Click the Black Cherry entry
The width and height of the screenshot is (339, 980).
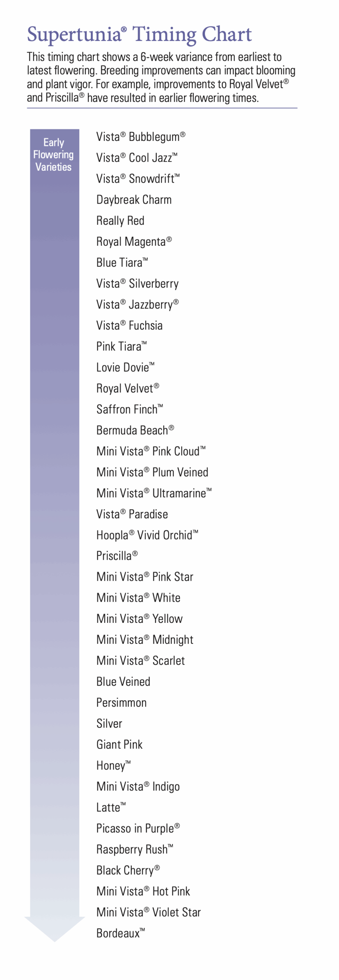pyautogui.click(x=128, y=870)
